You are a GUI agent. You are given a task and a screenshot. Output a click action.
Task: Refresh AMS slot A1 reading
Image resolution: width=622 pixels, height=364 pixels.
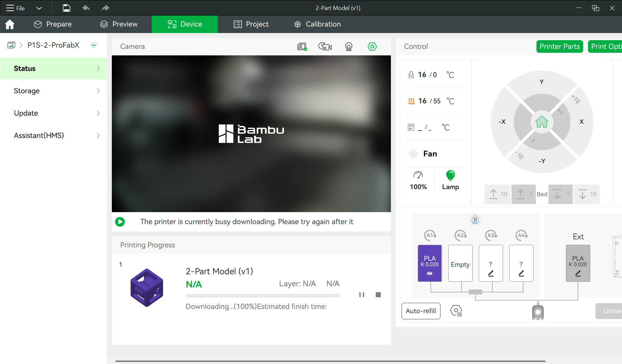coord(430,235)
